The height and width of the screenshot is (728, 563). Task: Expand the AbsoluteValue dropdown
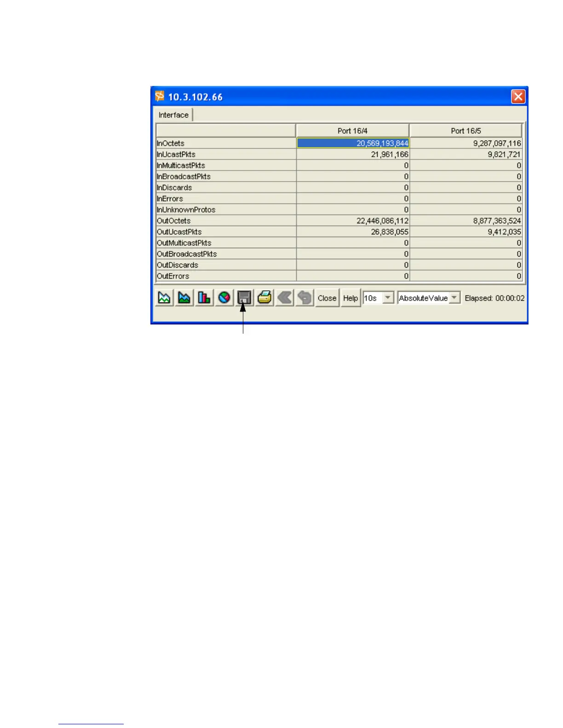[x=454, y=298]
